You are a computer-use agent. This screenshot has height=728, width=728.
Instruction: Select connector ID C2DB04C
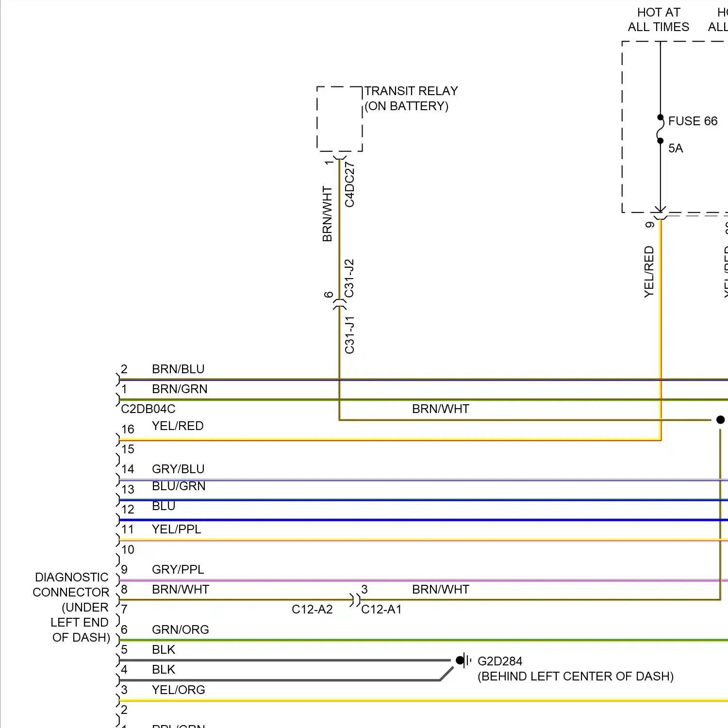point(148,409)
